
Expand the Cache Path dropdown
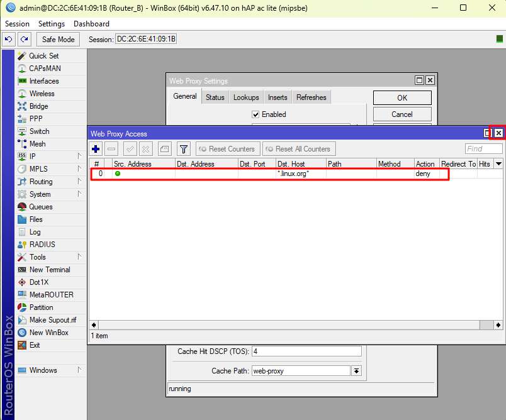tap(357, 371)
